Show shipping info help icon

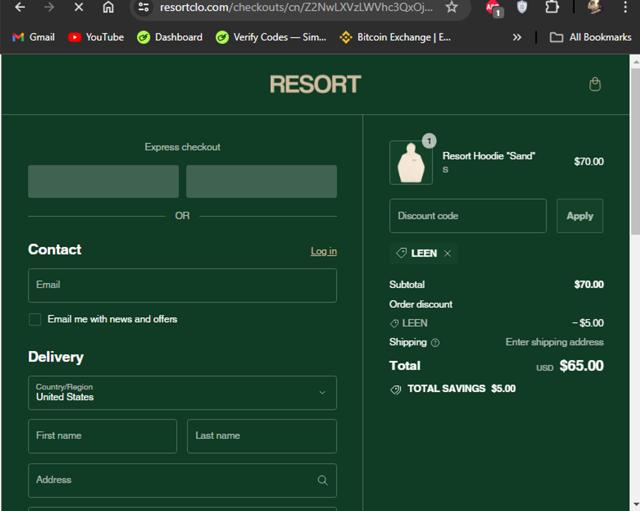[436, 343]
